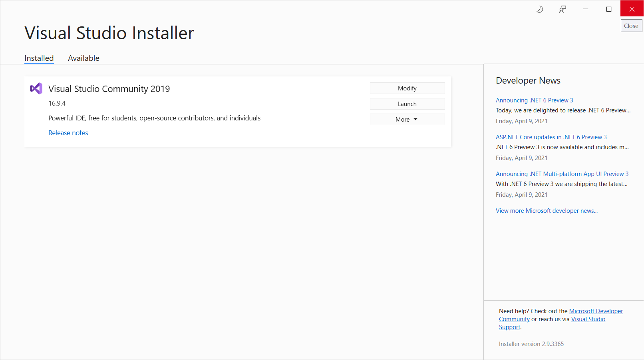Screen dimensions: 644x360
Task: Switch to the Available tab
Action: (83, 58)
